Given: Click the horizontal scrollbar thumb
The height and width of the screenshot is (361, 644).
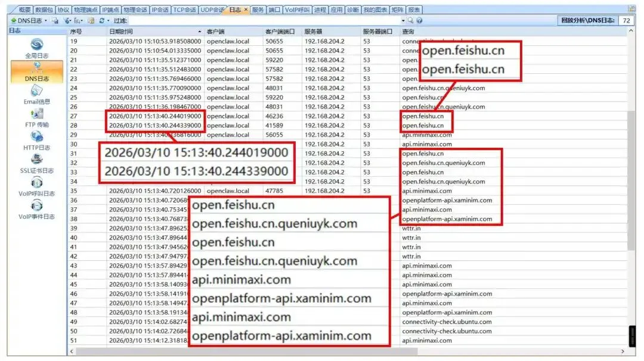Looking at the screenshot, I should [x=246, y=351].
